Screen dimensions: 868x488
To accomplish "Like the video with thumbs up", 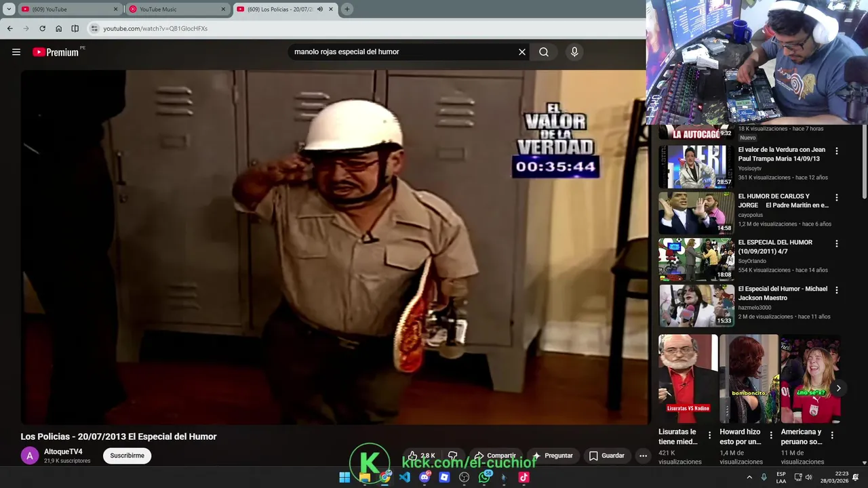I will [420, 455].
